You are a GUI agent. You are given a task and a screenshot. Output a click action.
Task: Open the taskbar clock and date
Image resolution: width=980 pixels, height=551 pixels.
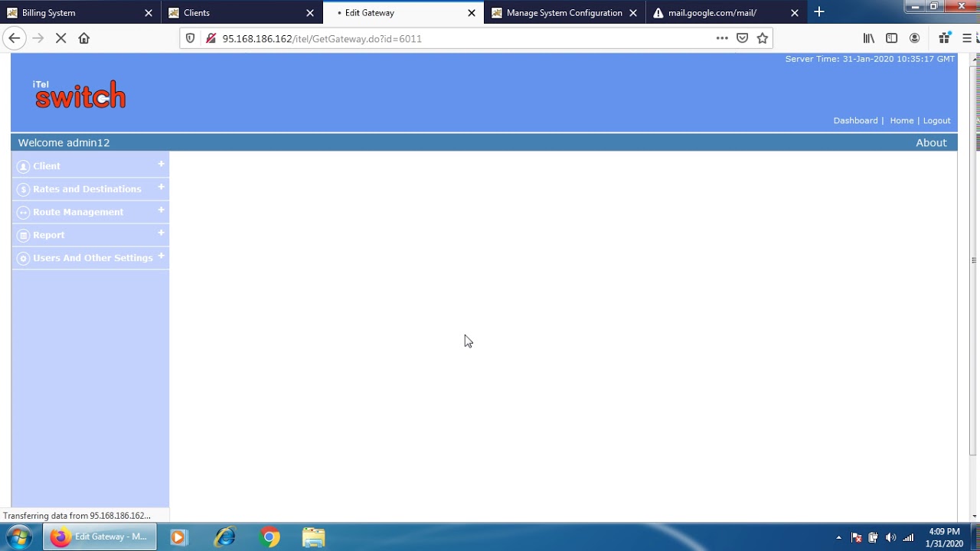pos(944,537)
